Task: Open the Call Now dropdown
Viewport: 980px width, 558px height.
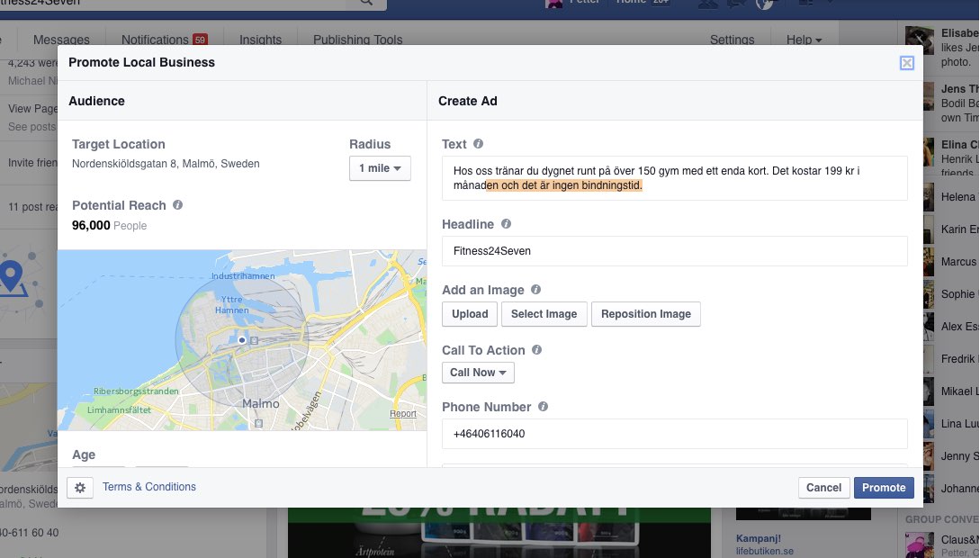Action: [x=478, y=373]
